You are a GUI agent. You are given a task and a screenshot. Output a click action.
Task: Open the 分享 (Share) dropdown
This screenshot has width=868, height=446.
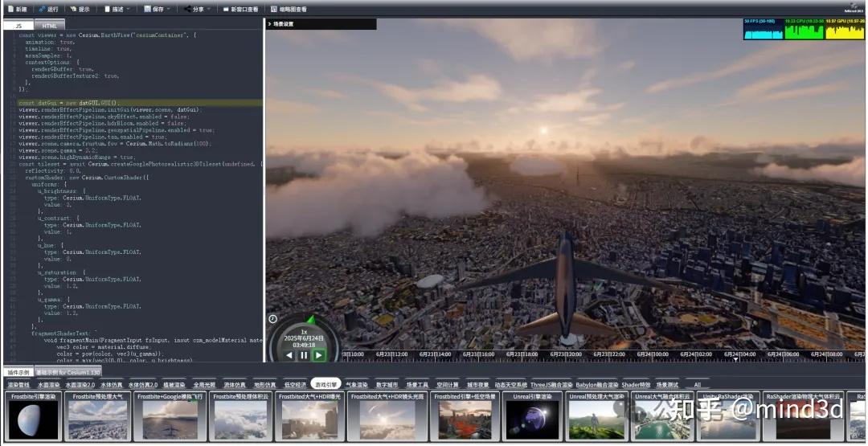click(x=197, y=9)
